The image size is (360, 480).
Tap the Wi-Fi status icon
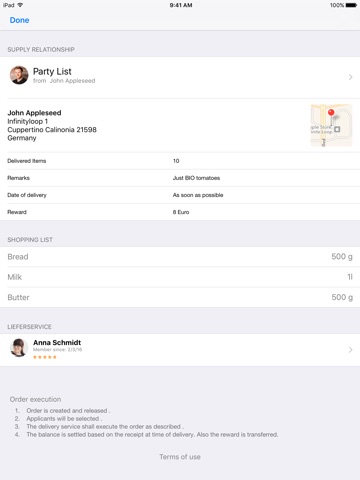[20, 5]
